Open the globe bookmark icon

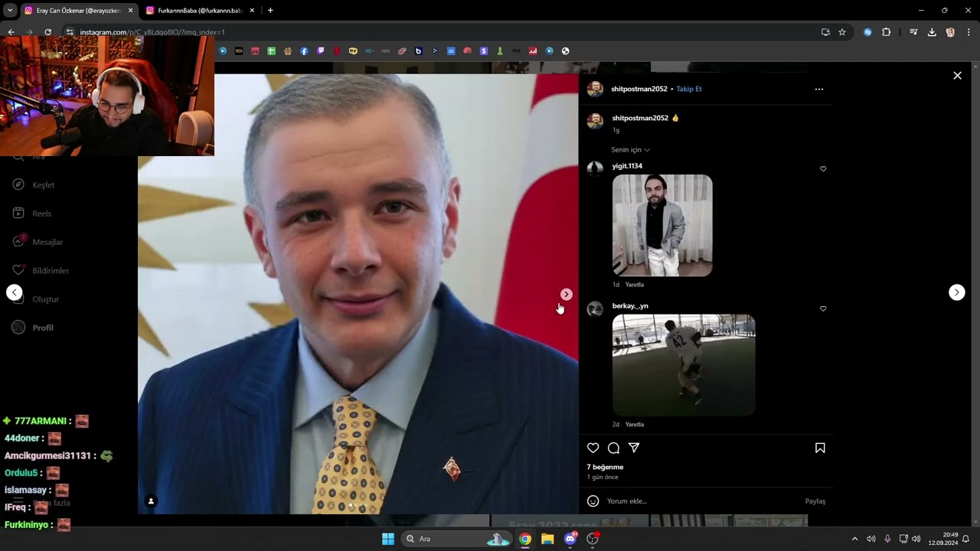(565, 51)
